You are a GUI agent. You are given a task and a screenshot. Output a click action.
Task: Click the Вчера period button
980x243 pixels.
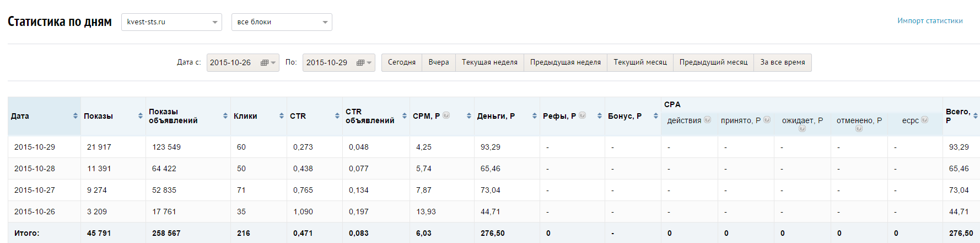[x=439, y=62]
